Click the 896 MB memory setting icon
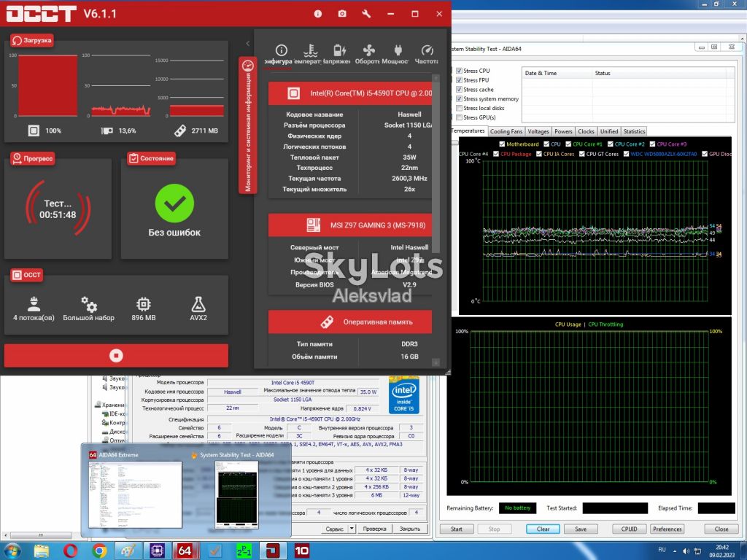The image size is (747, 560). [144, 304]
